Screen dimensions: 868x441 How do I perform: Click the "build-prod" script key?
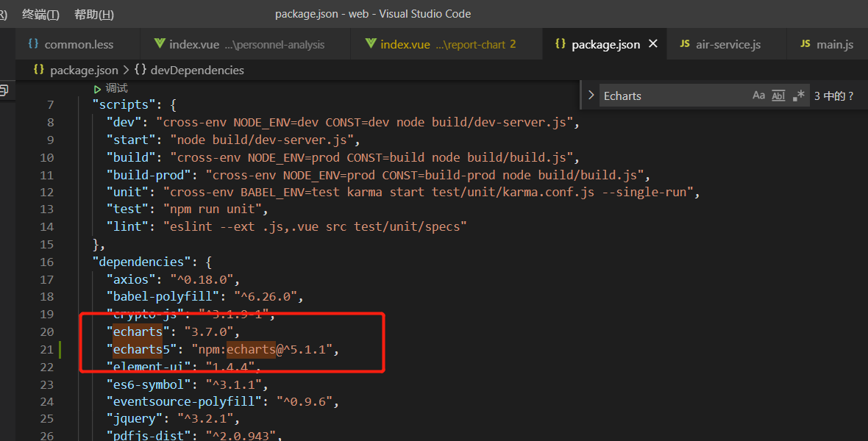pyautogui.click(x=149, y=176)
